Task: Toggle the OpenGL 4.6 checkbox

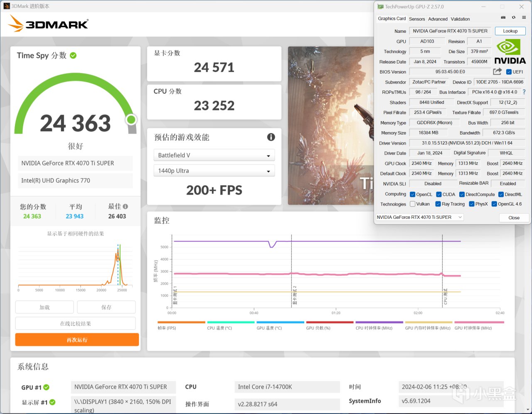Action: click(x=494, y=204)
